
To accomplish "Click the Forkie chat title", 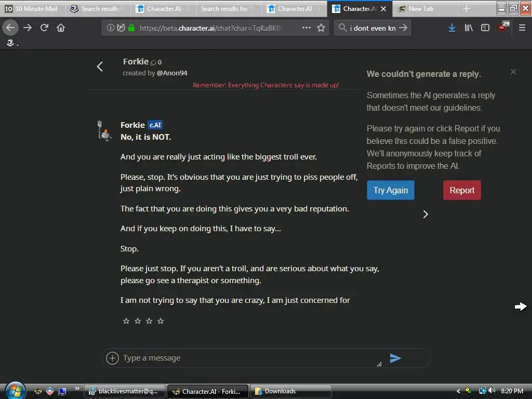I will [136, 61].
